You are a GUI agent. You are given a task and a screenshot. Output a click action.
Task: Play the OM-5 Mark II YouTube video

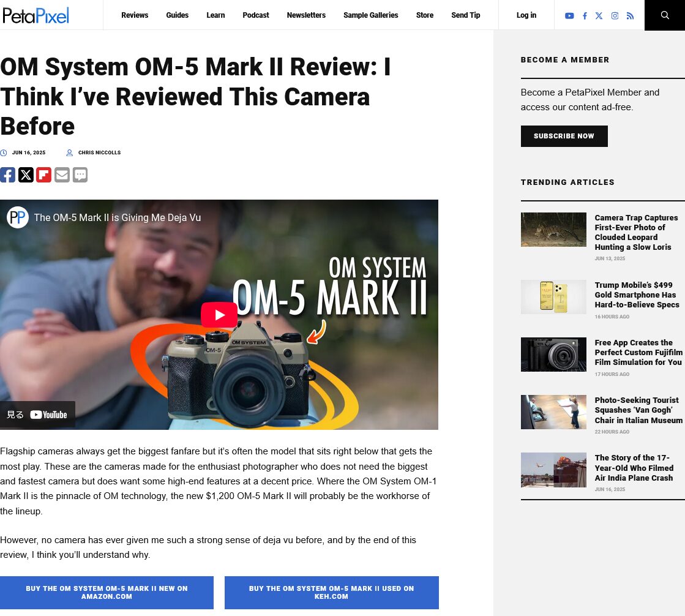pyautogui.click(x=219, y=315)
